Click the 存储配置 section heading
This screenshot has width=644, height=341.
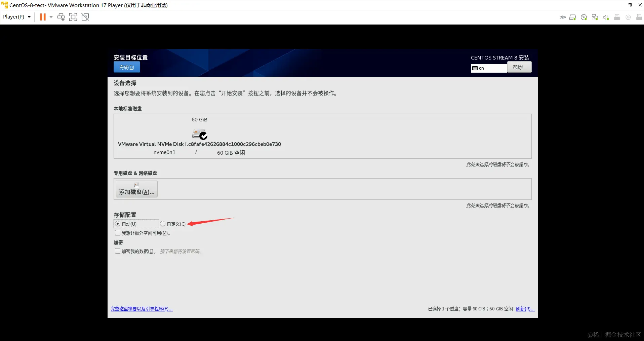point(125,215)
